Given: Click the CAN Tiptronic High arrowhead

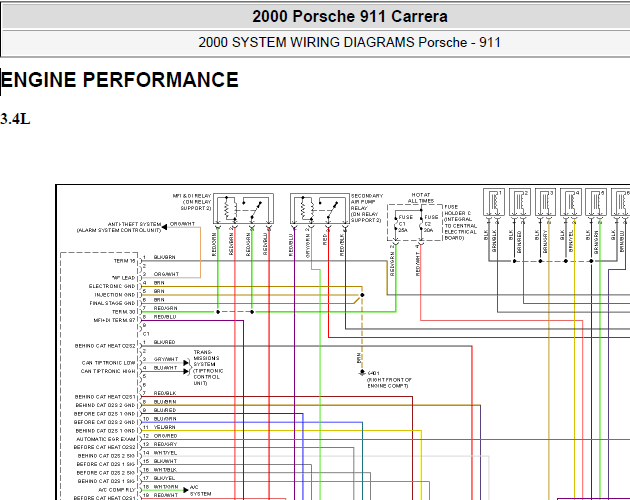Looking at the screenshot, I should click(186, 371).
